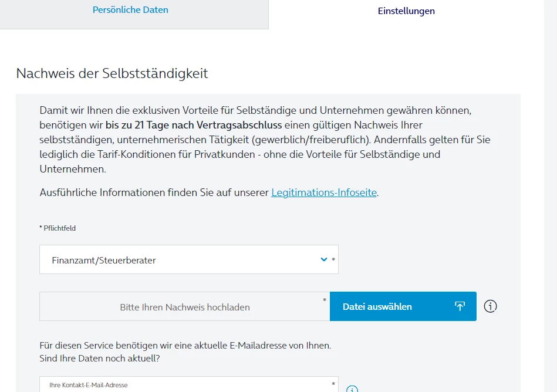The height and width of the screenshot is (392, 557).
Task: Focus the Ihre Kontakt-E-Mail-Adresse input field
Action: [188, 384]
